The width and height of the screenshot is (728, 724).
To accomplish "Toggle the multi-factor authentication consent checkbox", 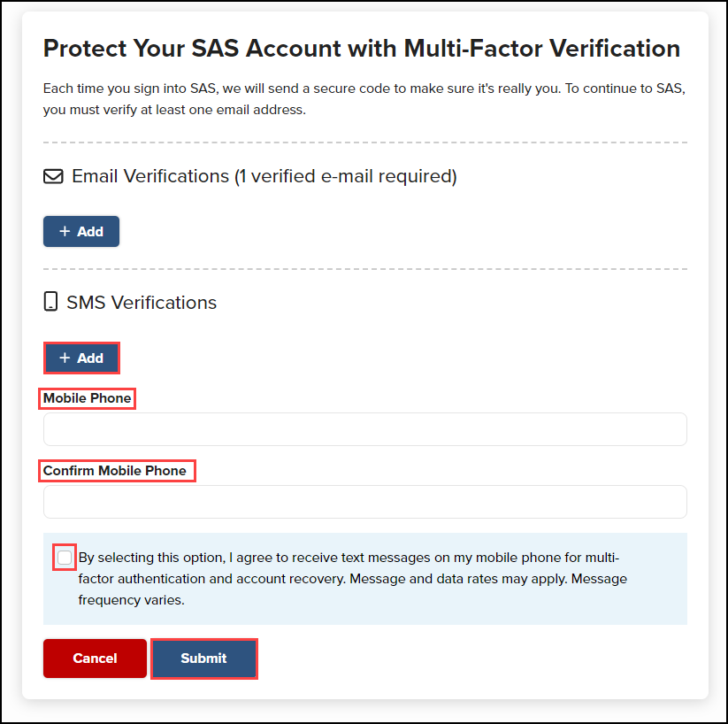I will click(x=64, y=557).
